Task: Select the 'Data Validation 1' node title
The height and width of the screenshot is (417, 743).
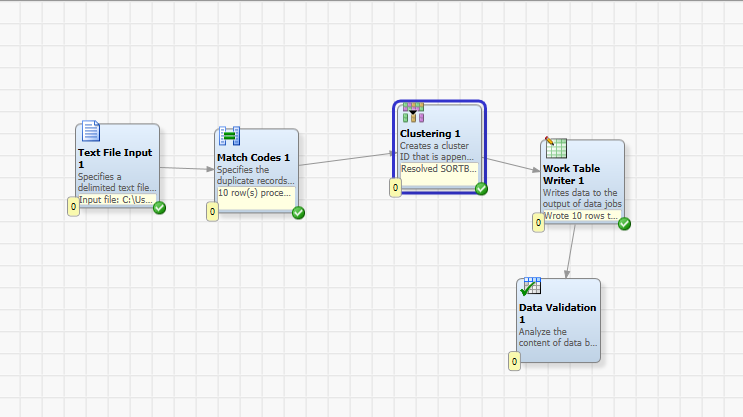Action: [x=558, y=313]
